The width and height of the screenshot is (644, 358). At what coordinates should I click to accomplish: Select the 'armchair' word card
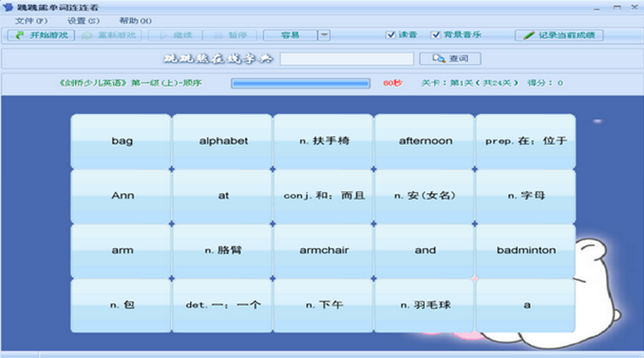pos(323,251)
